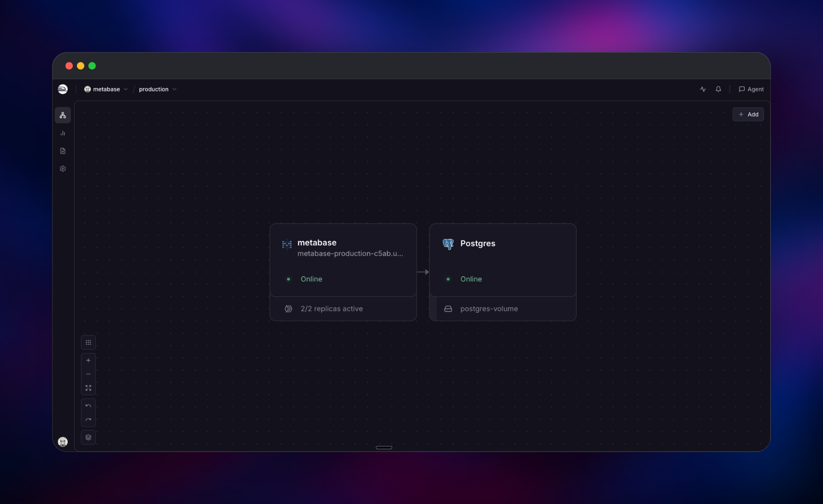Viewport: 823px width, 504px height.
Task: Select the Postgres service title
Action: point(478,243)
